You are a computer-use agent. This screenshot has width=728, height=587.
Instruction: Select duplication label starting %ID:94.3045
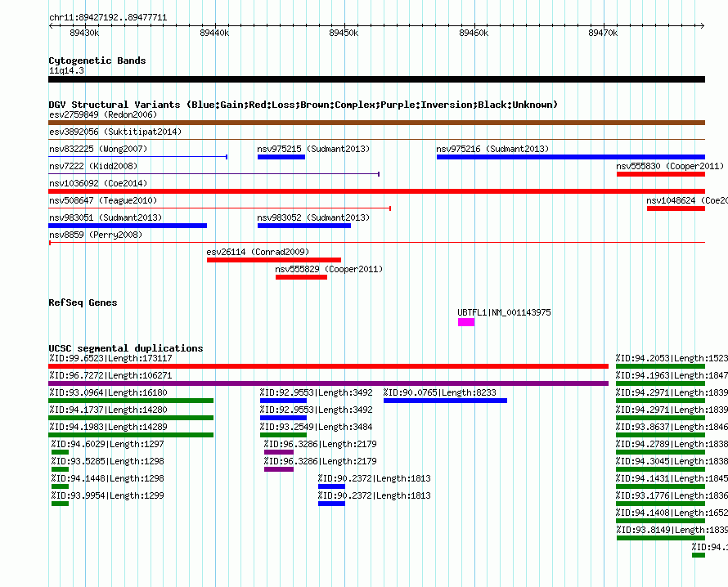672,461
